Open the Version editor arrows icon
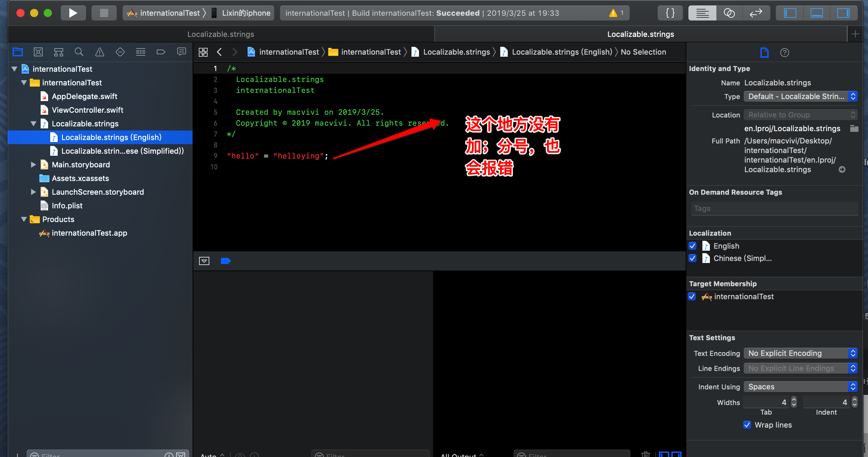Viewport: 868px width, 457px height. pos(756,13)
